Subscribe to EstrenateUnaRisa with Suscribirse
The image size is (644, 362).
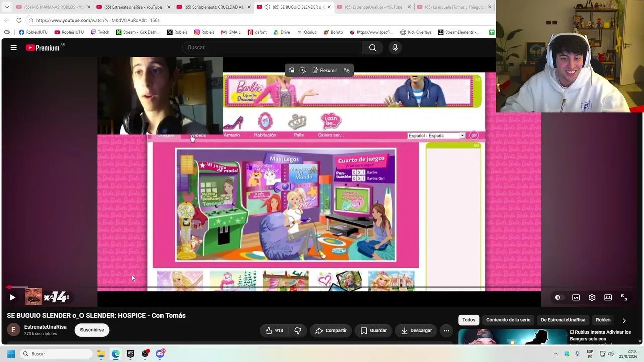pos(92,330)
